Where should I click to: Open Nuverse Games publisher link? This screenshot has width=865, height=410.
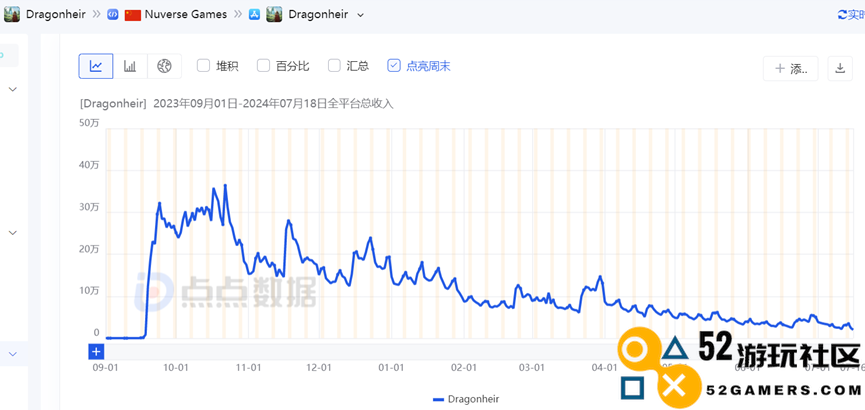[x=185, y=14]
